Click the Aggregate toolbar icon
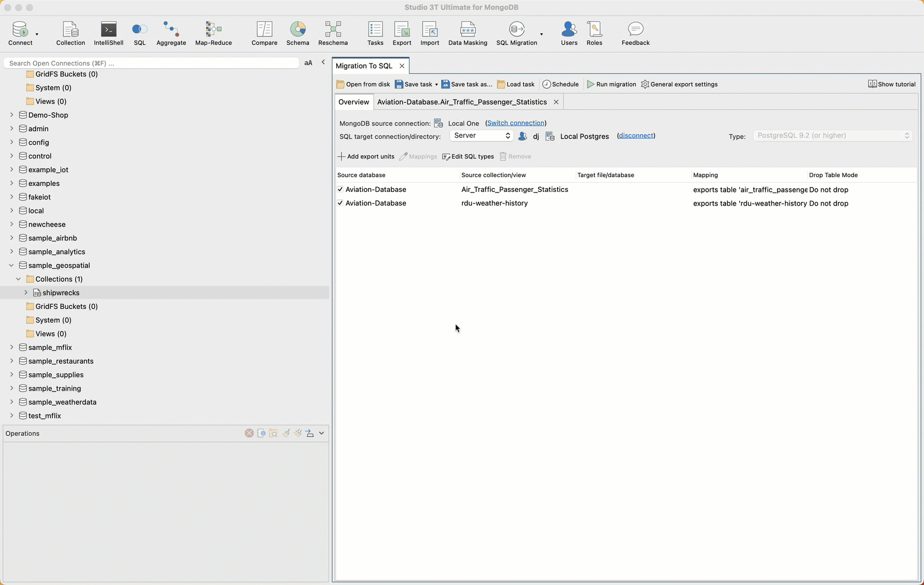The image size is (924, 585). [171, 33]
